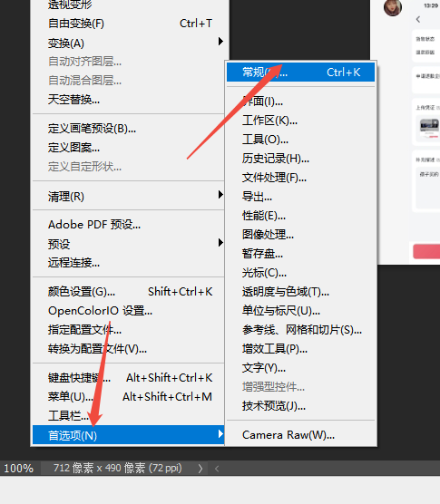Screen dimensions: 440x504
Task: Open 透明度与色域(T)... preferences
Action: pos(300,292)
